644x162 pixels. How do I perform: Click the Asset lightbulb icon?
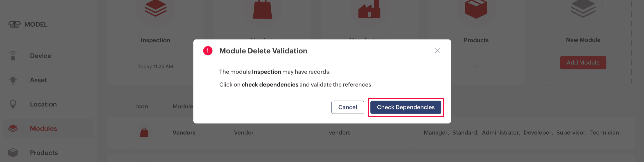click(13, 80)
